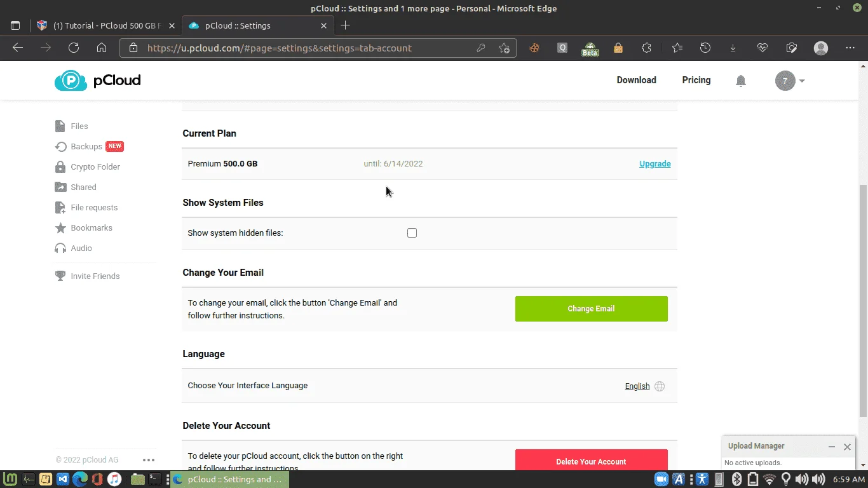Click the 6:59 AM clock
This screenshot has height=488, width=868.
click(848, 479)
